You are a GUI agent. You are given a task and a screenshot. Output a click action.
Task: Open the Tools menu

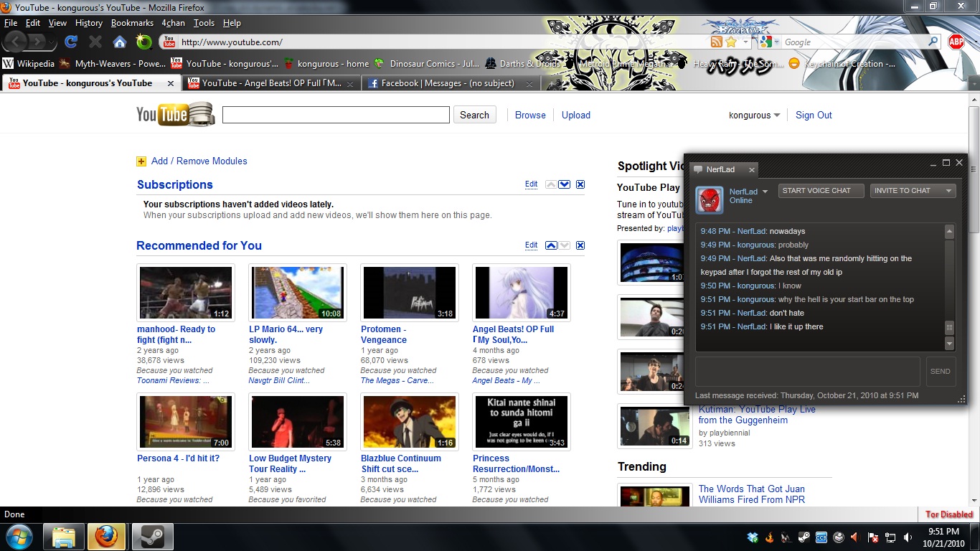click(x=204, y=23)
